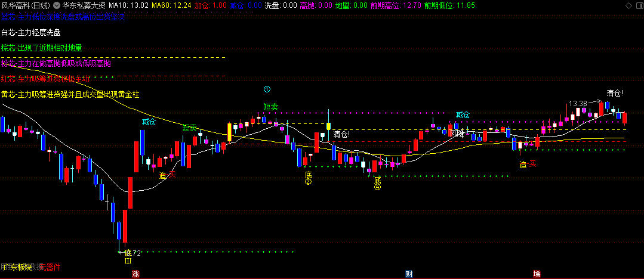Click the MA10: 13.02 readout
Screen dimensions: 644x279
coord(128,5)
